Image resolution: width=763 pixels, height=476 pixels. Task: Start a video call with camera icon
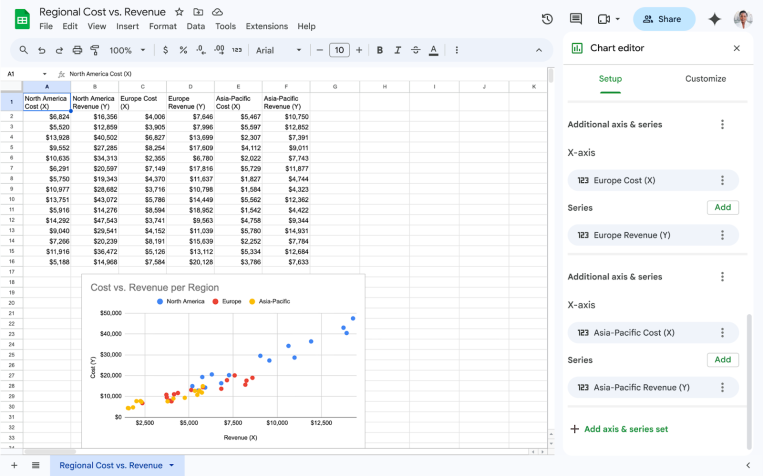[x=603, y=19]
